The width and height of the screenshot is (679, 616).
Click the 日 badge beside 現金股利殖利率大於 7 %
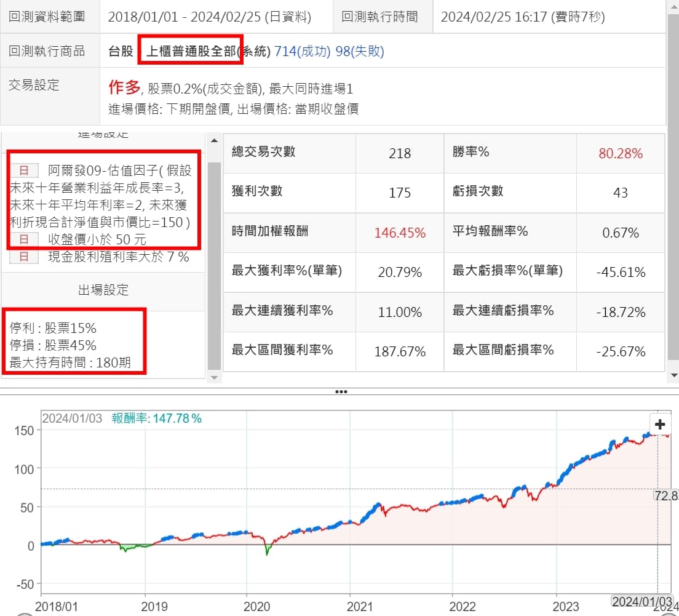tap(24, 257)
